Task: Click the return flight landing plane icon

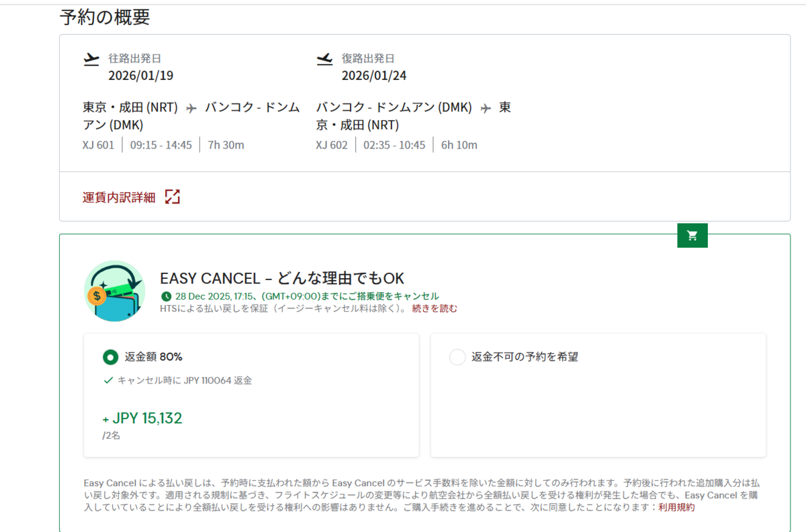Action: [x=324, y=59]
